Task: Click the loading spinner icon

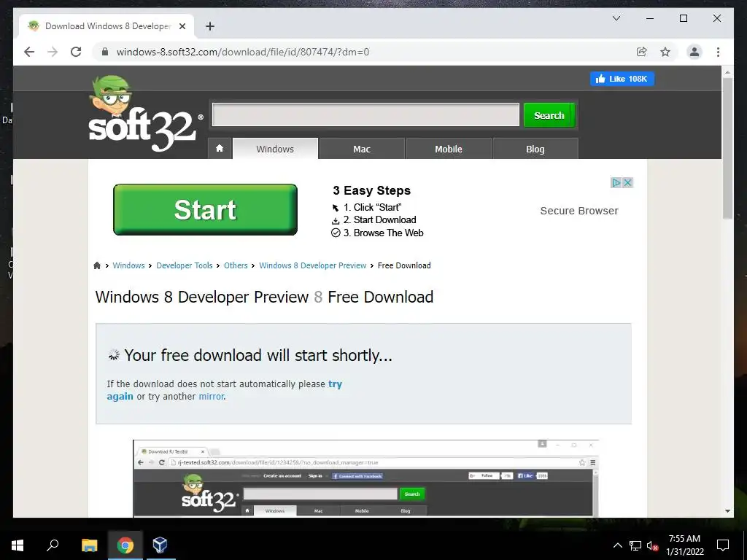Action: coord(113,355)
